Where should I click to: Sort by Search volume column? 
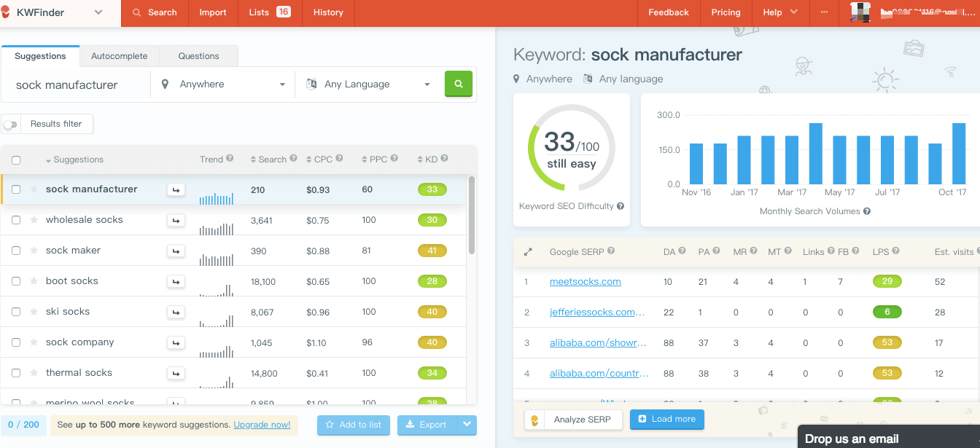(268, 160)
